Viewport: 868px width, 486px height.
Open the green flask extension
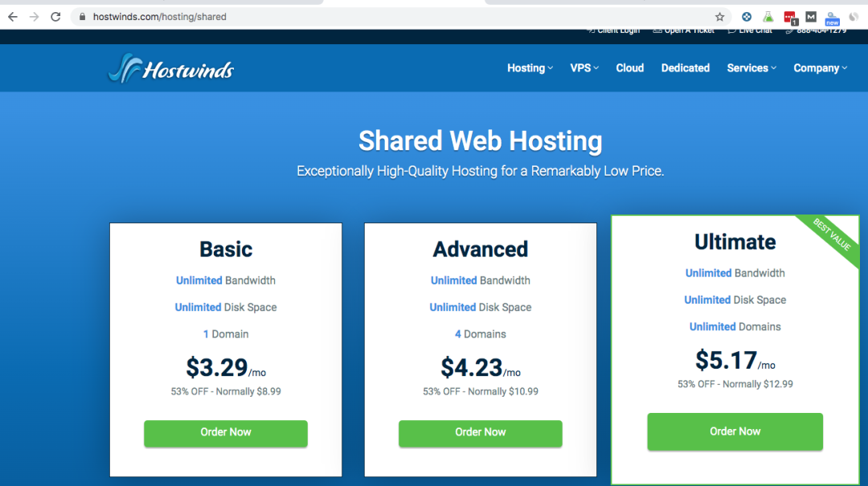pyautogui.click(x=768, y=17)
